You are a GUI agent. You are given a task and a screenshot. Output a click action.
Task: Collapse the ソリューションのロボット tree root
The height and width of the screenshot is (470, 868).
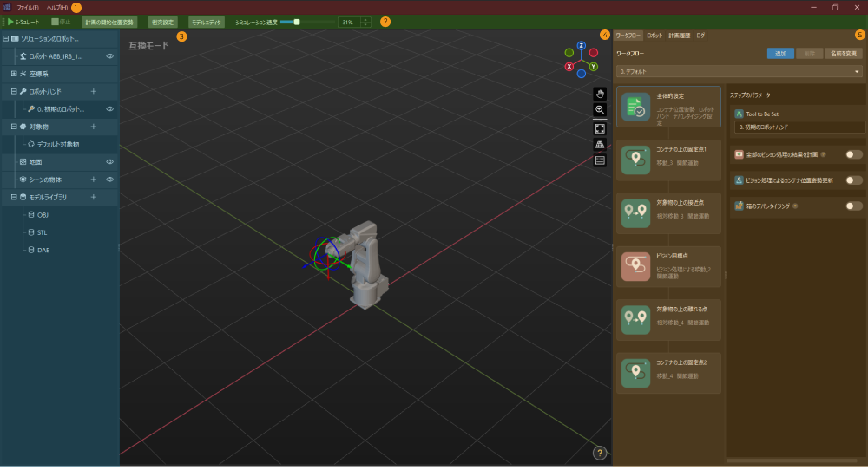[x=5, y=39]
